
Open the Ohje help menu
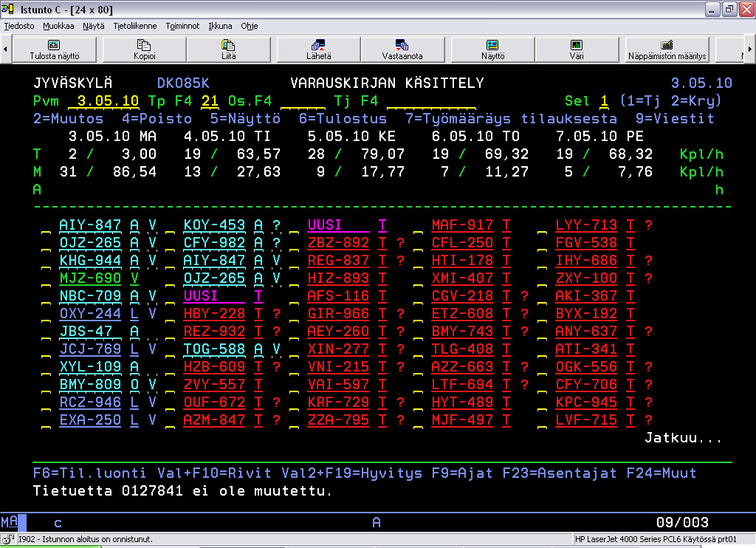pyautogui.click(x=250, y=26)
